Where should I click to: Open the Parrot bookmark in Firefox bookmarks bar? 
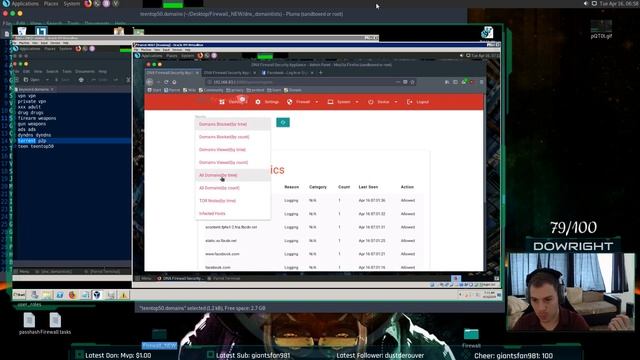172,90
